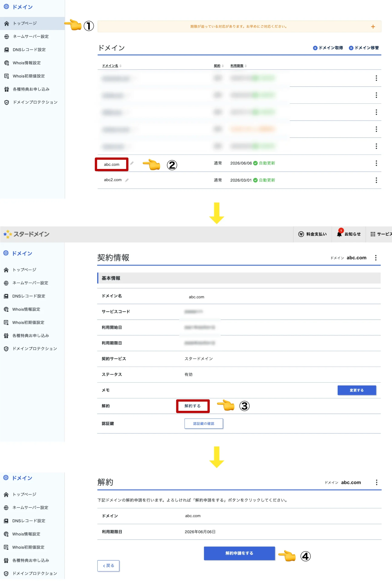Open 料金支払い in the top header
Viewport: 392px width, 581px height.
312,234
